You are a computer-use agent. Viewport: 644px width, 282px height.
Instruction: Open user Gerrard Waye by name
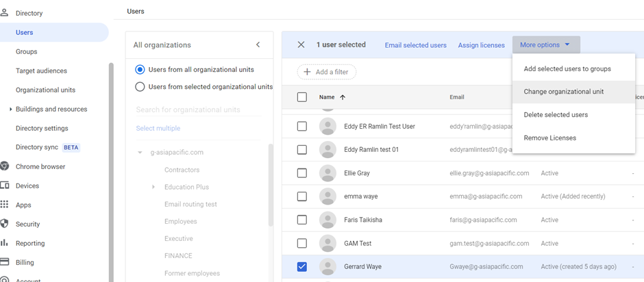point(362,267)
